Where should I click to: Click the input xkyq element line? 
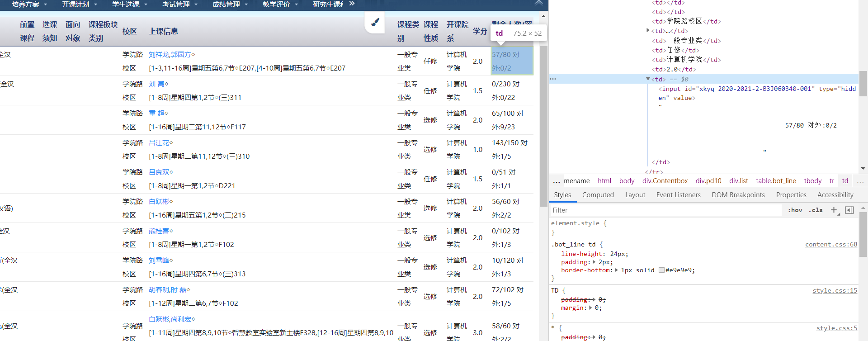coord(757,93)
